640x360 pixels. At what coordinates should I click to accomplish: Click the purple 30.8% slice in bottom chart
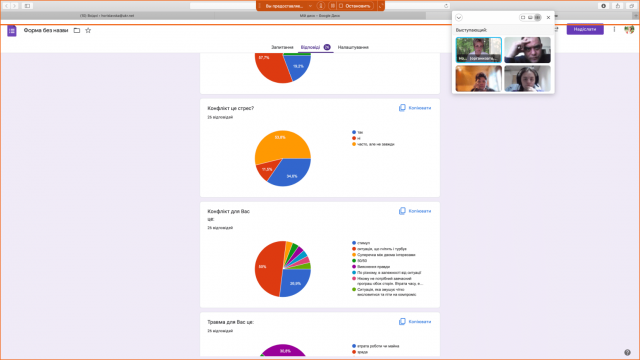point(284,351)
